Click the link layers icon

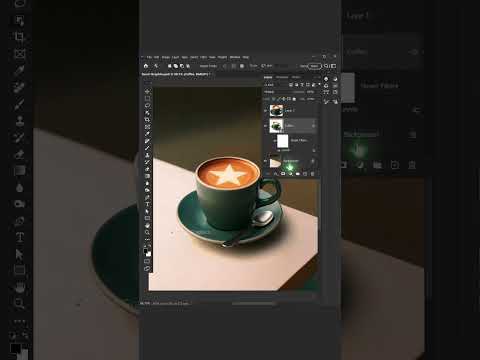coord(268,174)
